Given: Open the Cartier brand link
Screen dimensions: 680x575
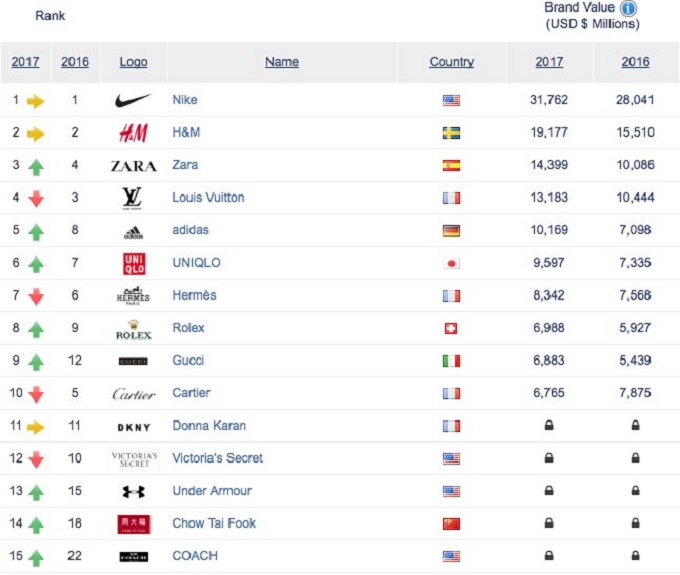Looking at the screenshot, I should 191,393.
